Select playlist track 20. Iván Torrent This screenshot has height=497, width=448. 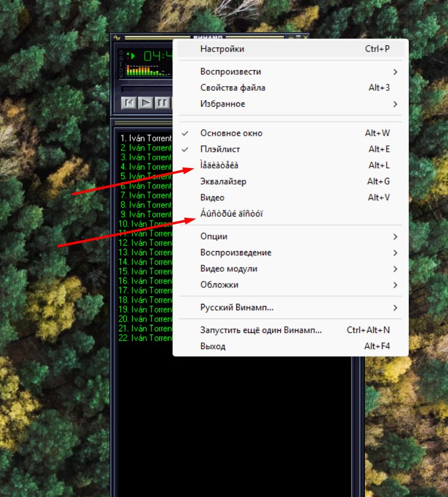146,319
